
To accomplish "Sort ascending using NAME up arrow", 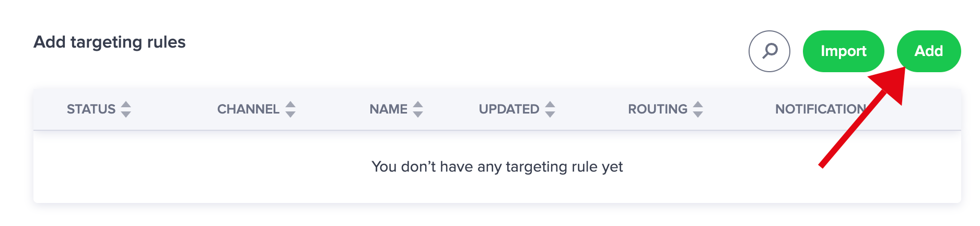I will pos(418,105).
